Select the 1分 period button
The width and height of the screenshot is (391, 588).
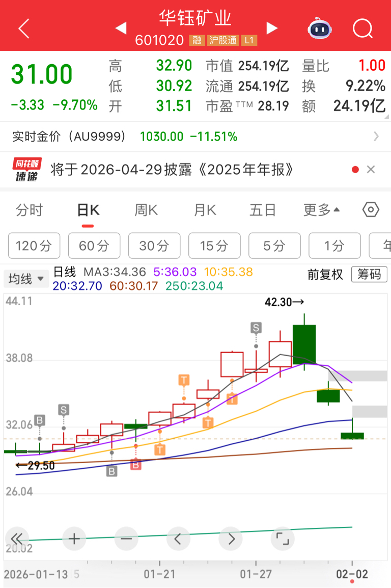pyautogui.click(x=334, y=246)
